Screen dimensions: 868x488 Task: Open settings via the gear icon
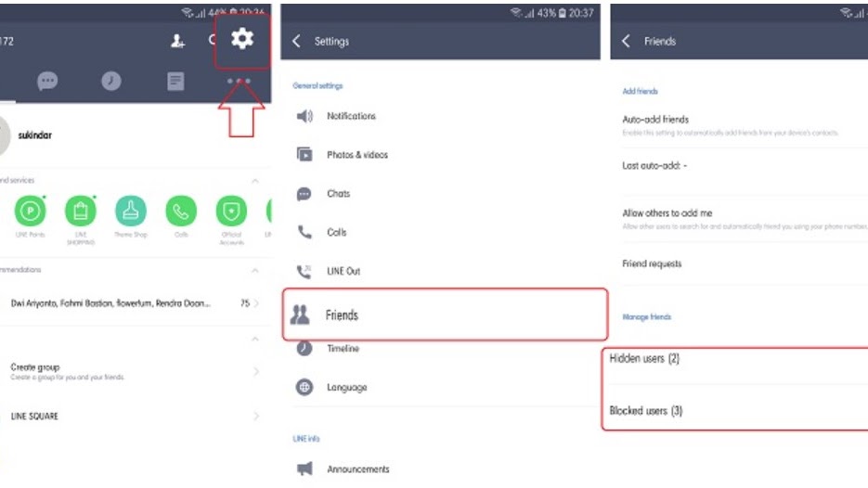242,39
